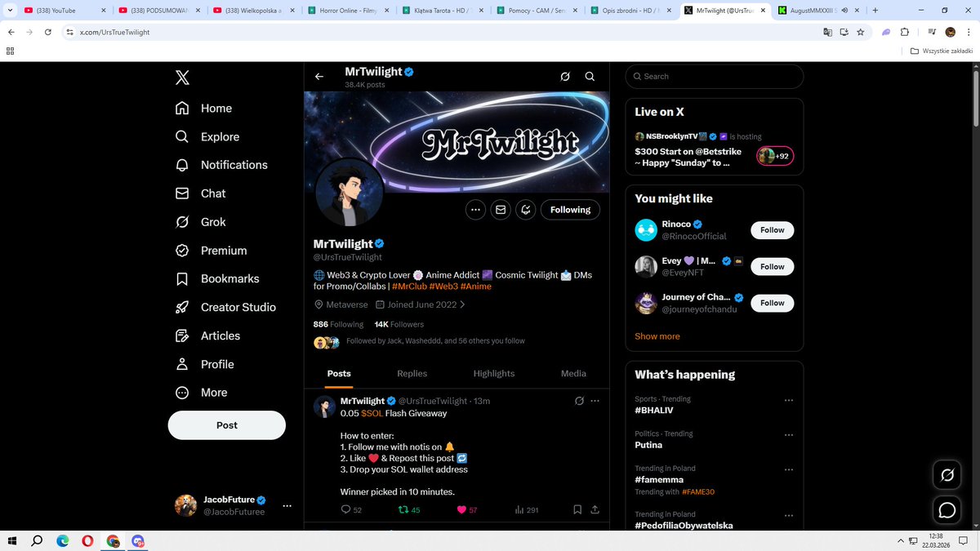Follow the Rinoco account

point(771,229)
